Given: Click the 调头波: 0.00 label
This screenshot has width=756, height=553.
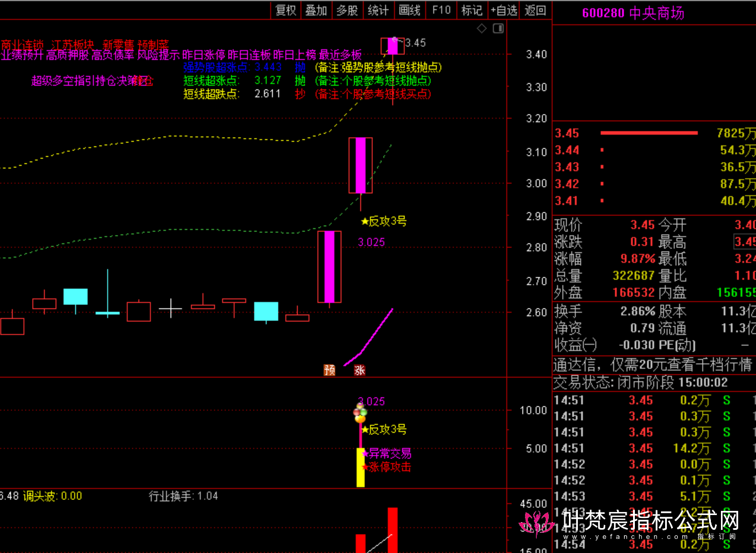Looking at the screenshot, I should (52, 495).
